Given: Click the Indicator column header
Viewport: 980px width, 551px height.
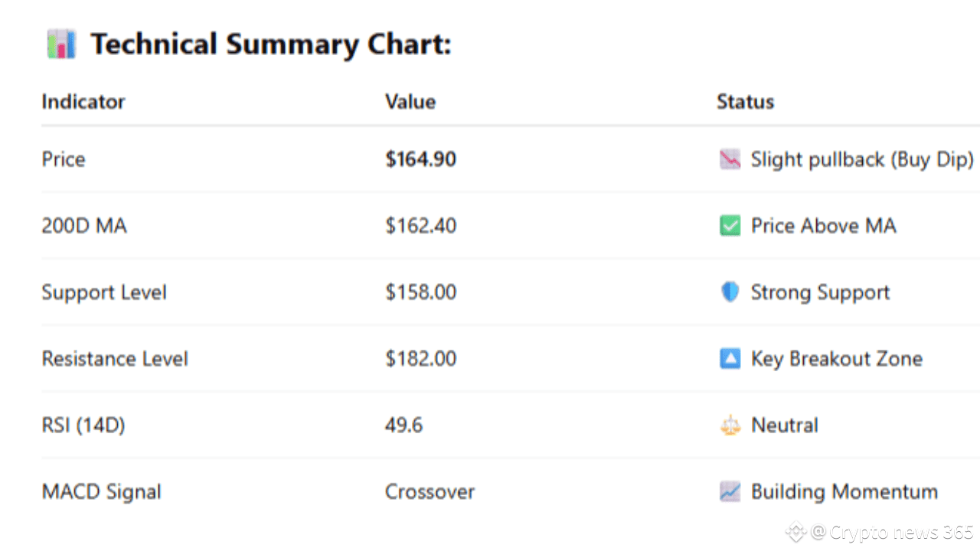Looking at the screenshot, I should tap(83, 102).
